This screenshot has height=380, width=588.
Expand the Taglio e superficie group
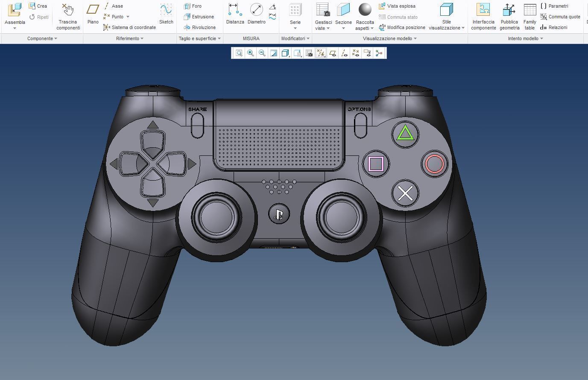pyautogui.click(x=199, y=38)
